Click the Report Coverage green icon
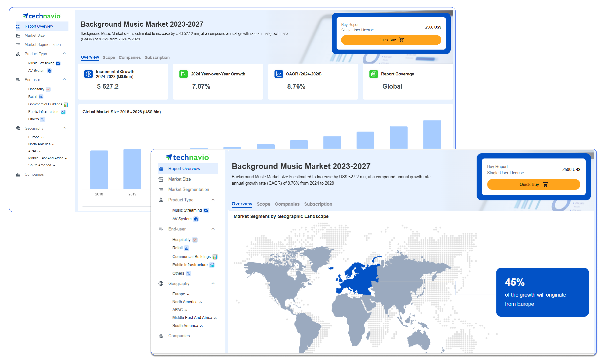Image resolution: width=606 pixels, height=364 pixels. [373, 74]
